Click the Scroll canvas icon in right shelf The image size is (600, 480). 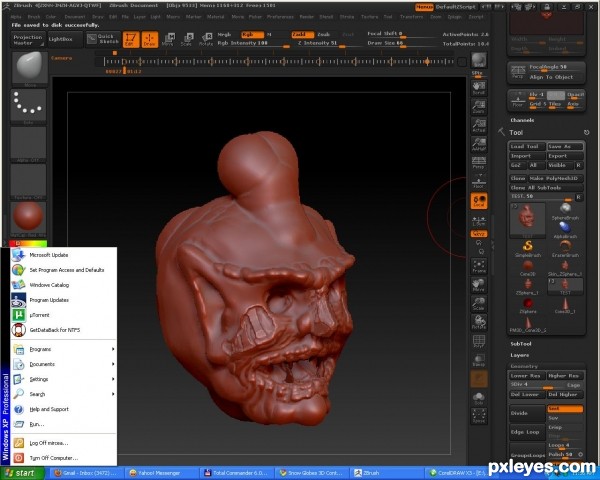point(479,88)
